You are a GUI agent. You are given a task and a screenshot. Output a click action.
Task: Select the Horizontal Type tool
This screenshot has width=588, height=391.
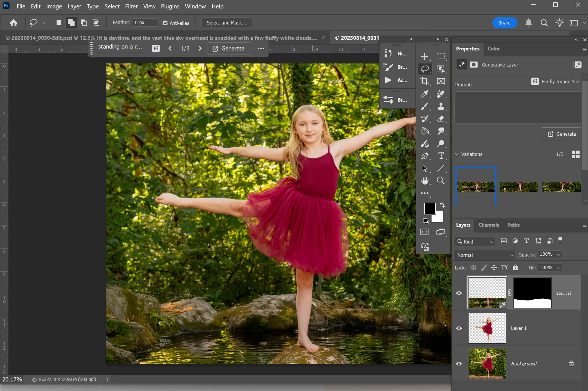[x=441, y=156]
